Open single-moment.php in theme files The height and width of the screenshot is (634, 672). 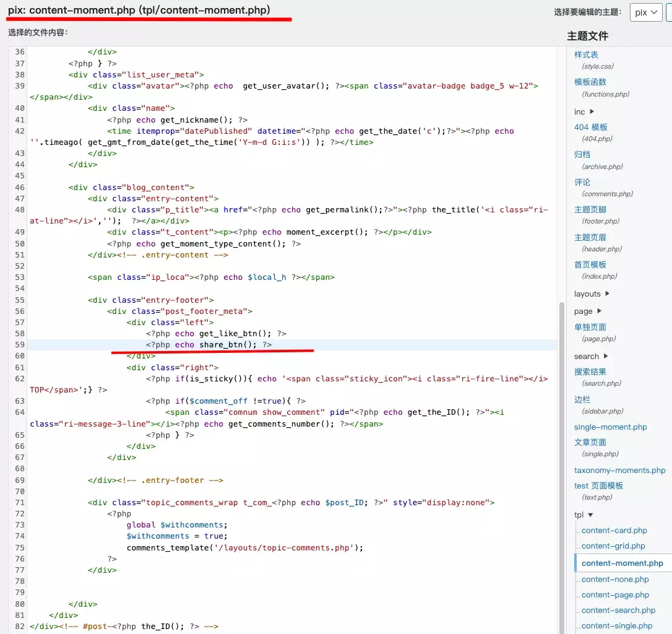(x=610, y=427)
